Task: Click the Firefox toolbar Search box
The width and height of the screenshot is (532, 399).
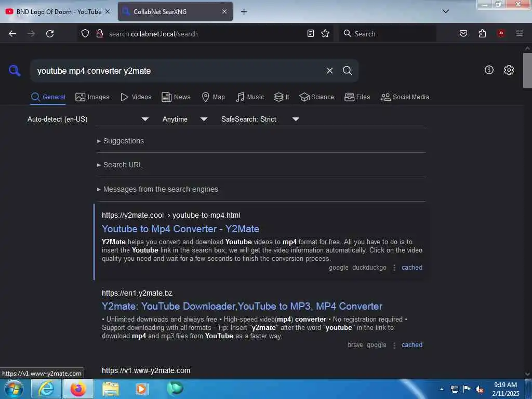Action: (x=388, y=34)
